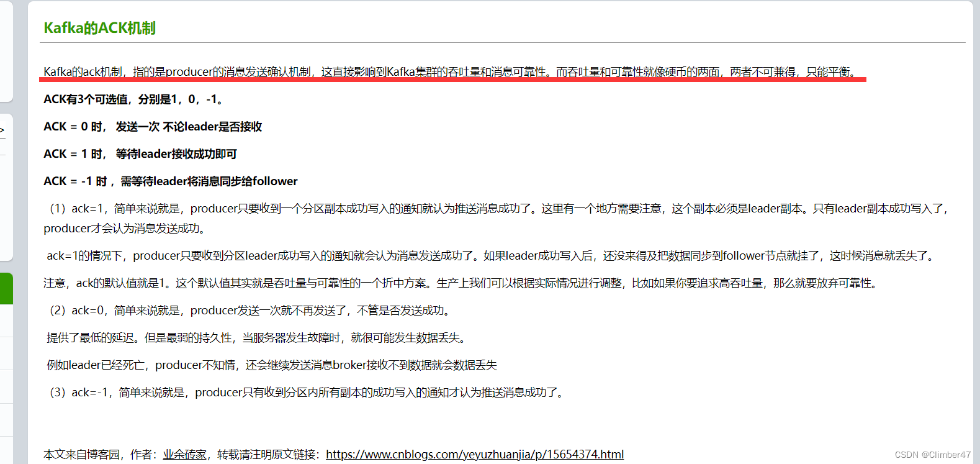The height and width of the screenshot is (464, 980).
Task: Click the paragraph starting （3）ack=-1
Action: pos(306,393)
